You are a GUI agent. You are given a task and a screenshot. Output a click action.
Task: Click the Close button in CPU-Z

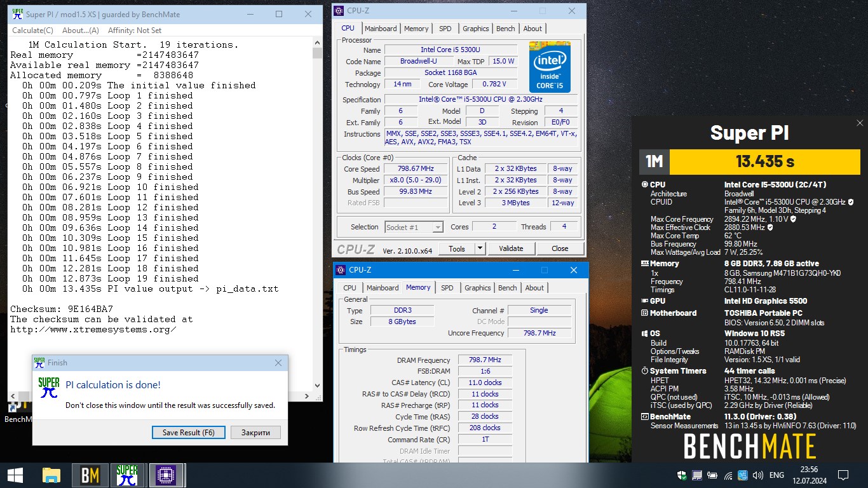coord(560,248)
